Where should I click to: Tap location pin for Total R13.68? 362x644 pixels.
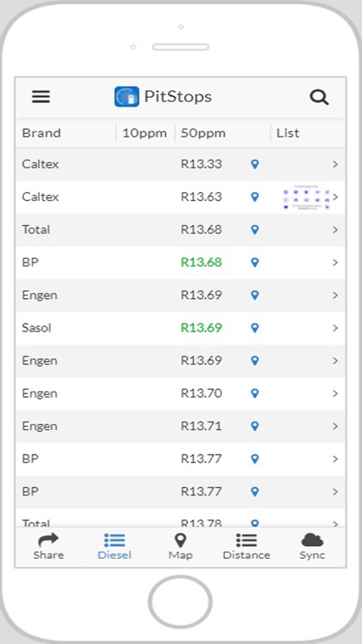click(255, 229)
